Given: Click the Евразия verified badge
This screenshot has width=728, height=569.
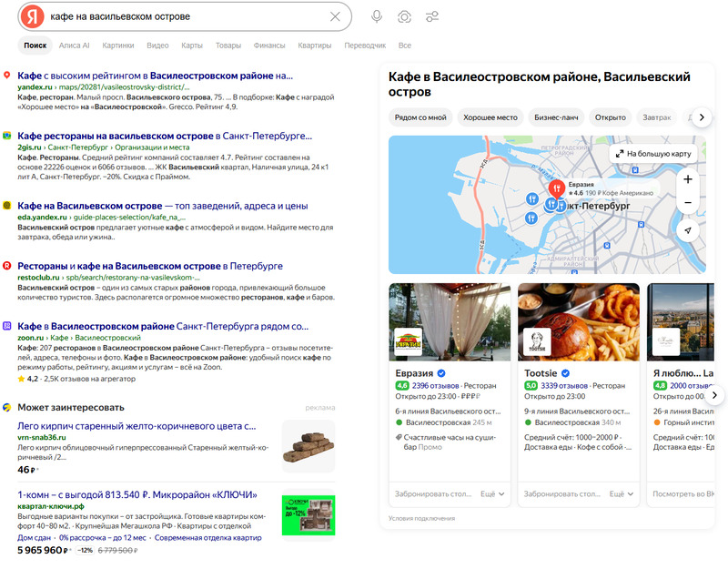Looking at the screenshot, I should coord(441,373).
